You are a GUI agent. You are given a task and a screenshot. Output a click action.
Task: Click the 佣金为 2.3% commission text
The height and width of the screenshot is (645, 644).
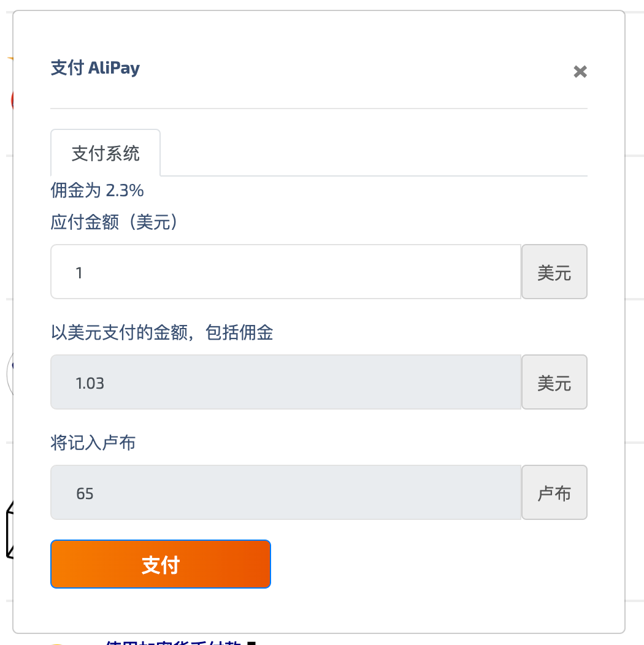pyautogui.click(x=97, y=191)
